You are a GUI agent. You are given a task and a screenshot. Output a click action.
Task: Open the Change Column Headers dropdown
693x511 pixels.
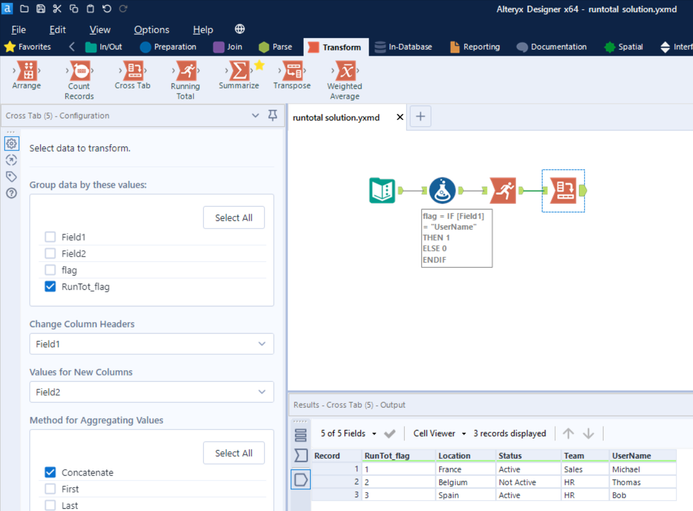(152, 343)
